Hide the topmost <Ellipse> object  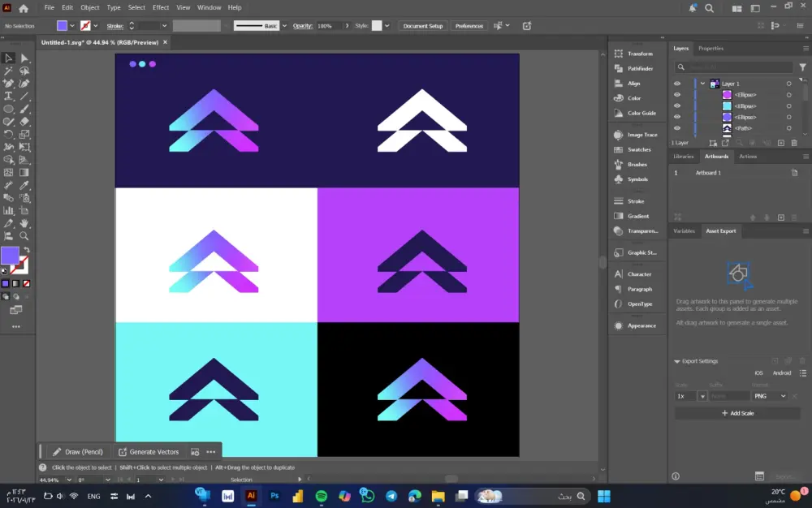click(x=676, y=95)
